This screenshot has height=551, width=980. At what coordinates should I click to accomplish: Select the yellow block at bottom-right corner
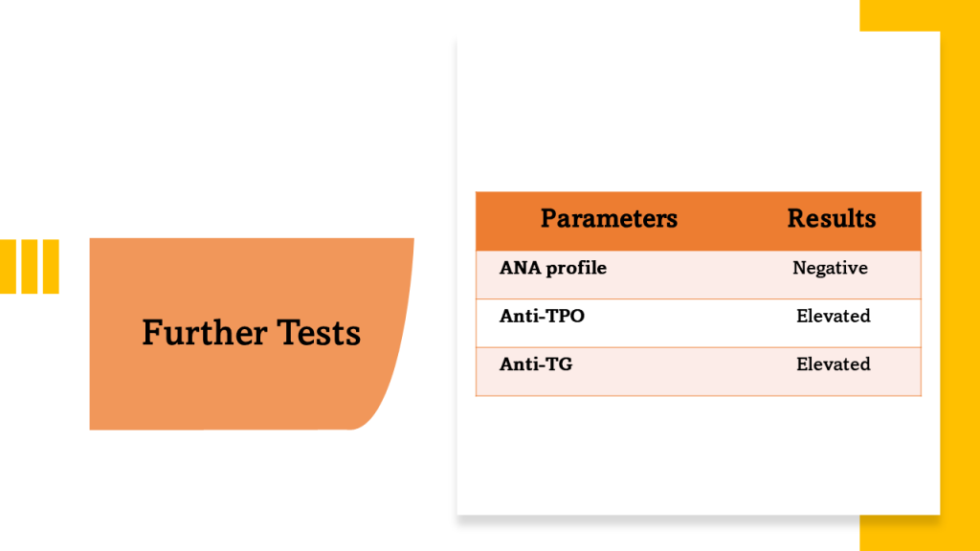click(x=919, y=534)
